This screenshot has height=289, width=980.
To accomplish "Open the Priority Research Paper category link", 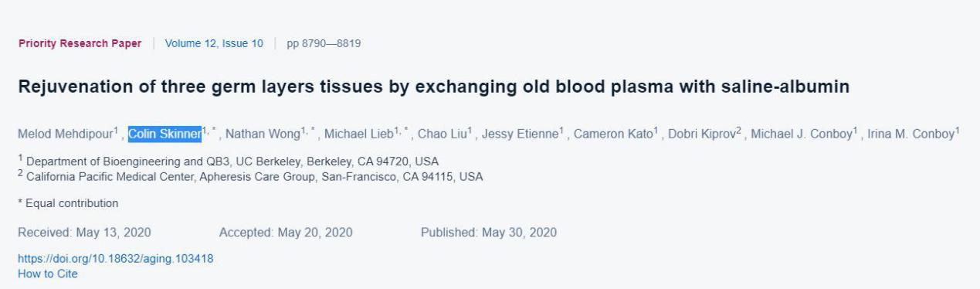I will point(80,43).
